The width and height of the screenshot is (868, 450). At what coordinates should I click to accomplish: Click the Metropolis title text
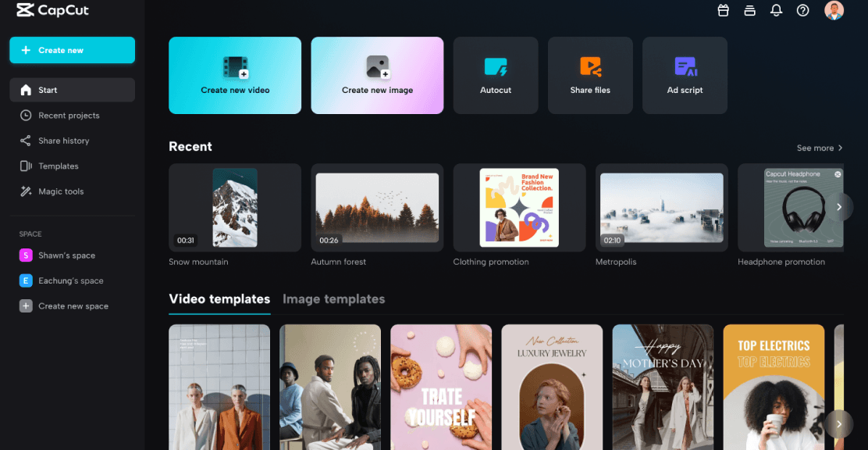pyautogui.click(x=616, y=262)
